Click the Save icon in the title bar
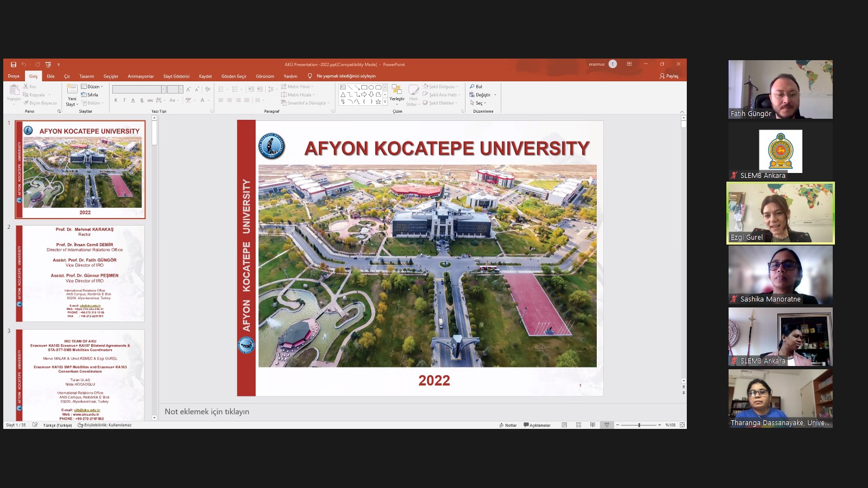The width and height of the screenshot is (868, 488). point(14,65)
